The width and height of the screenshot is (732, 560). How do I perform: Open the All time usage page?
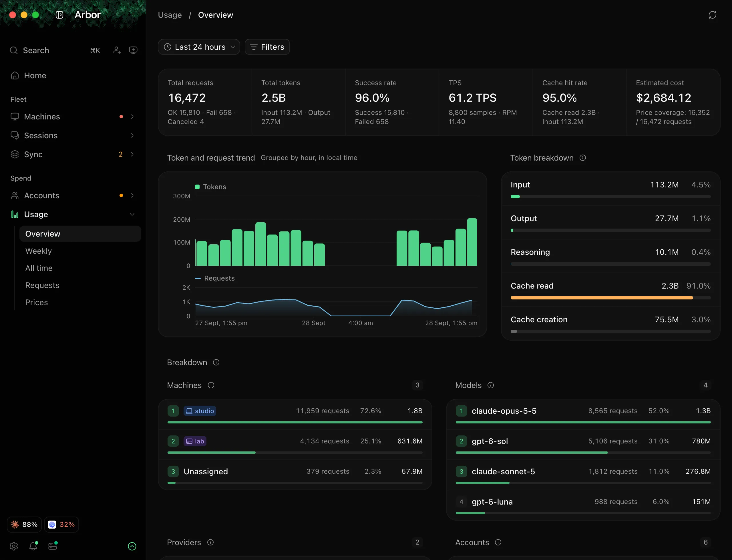coord(80,268)
